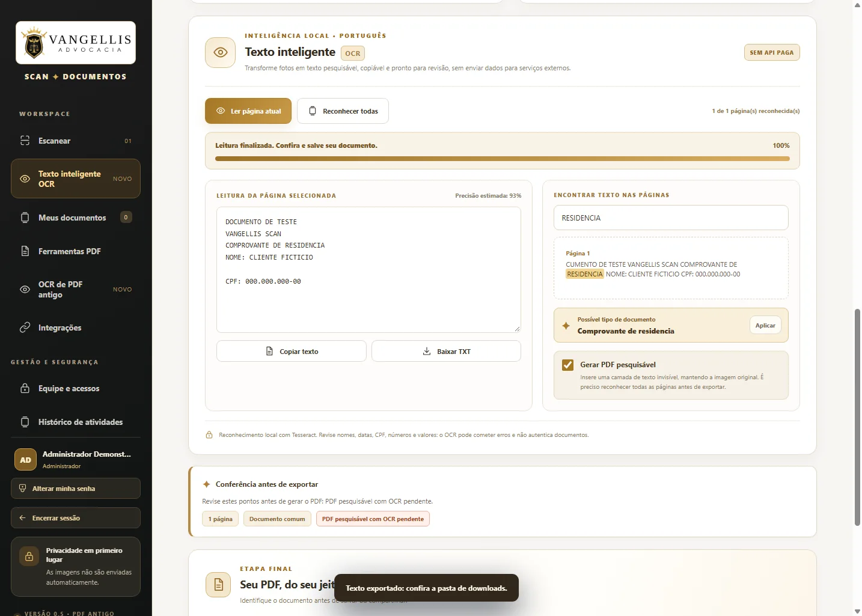Click the Meus documentos clipboard icon
Image resolution: width=862 pixels, height=616 pixels.
tap(25, 218)
